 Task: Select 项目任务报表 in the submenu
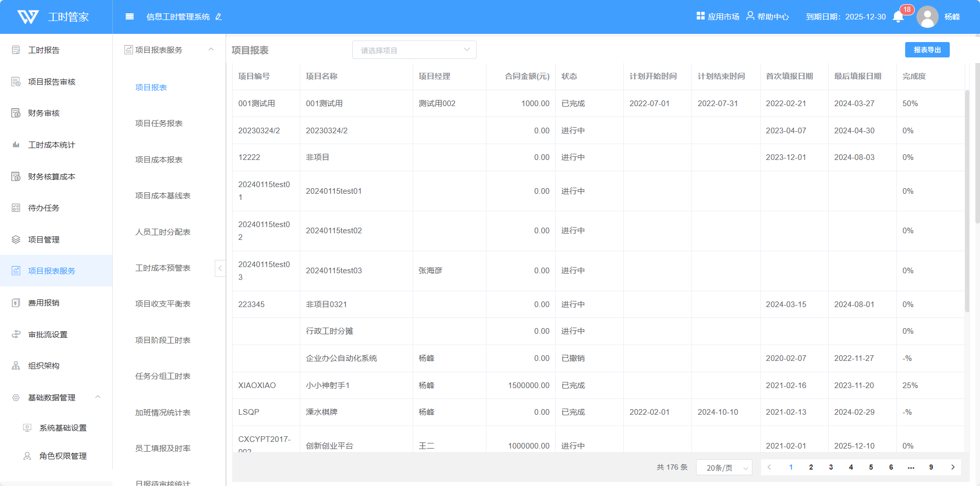click(159, 124)
